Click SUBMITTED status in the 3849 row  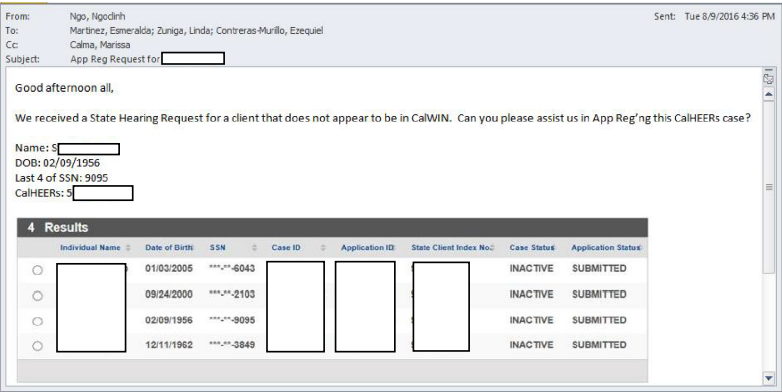pos(599,345)
